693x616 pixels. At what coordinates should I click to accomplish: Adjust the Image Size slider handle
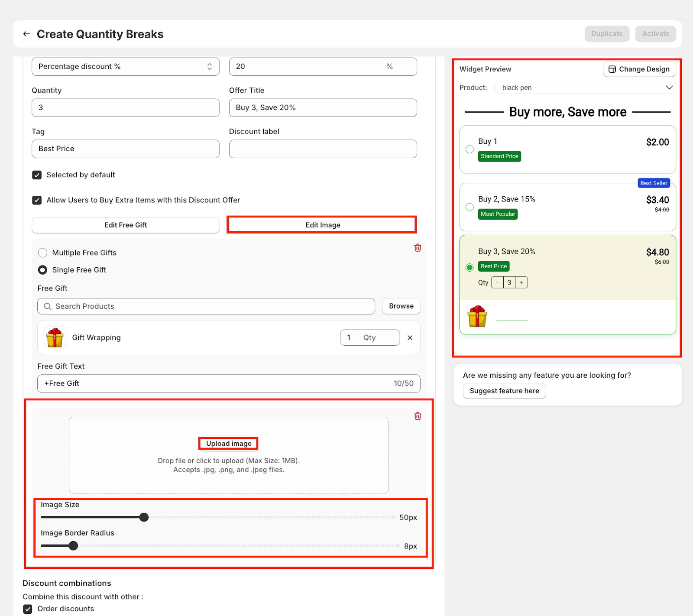point(144,517)
